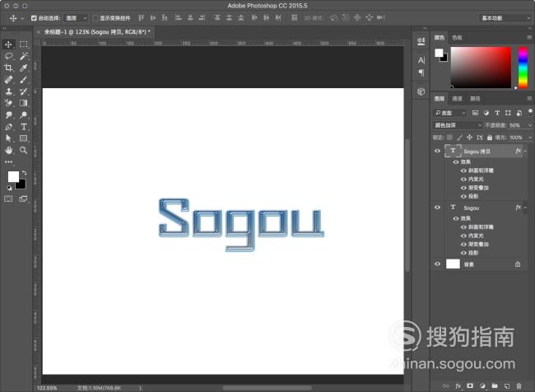Switch to the Swatches tab
Screen dimensions: 535x392
click(x=457, y=38)
